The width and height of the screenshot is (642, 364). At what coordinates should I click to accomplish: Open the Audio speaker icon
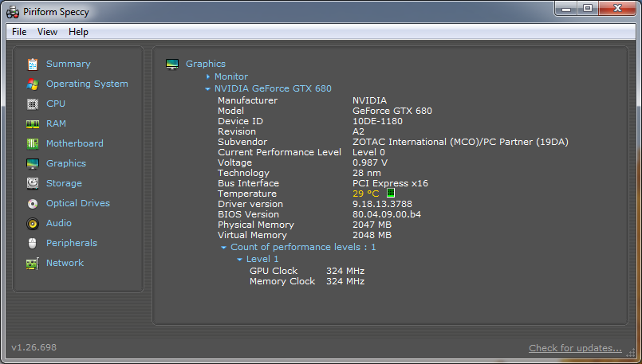(33, 223)
